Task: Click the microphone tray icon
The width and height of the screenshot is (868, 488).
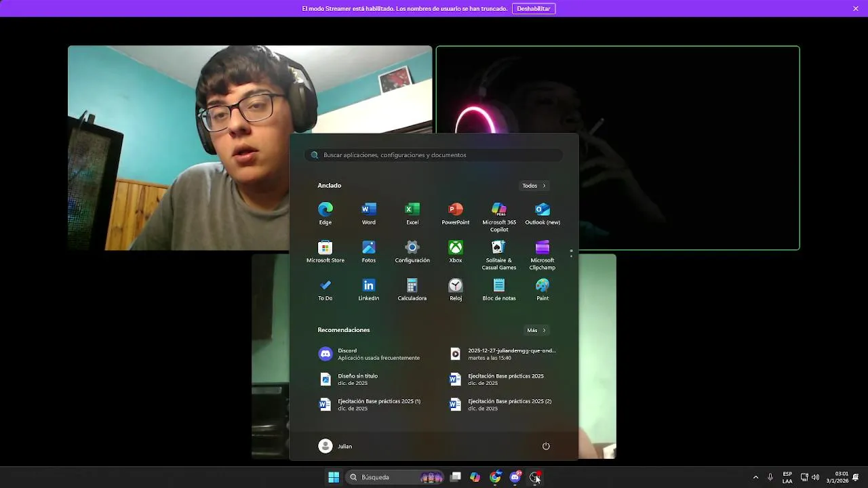Action: coord(770,477)
